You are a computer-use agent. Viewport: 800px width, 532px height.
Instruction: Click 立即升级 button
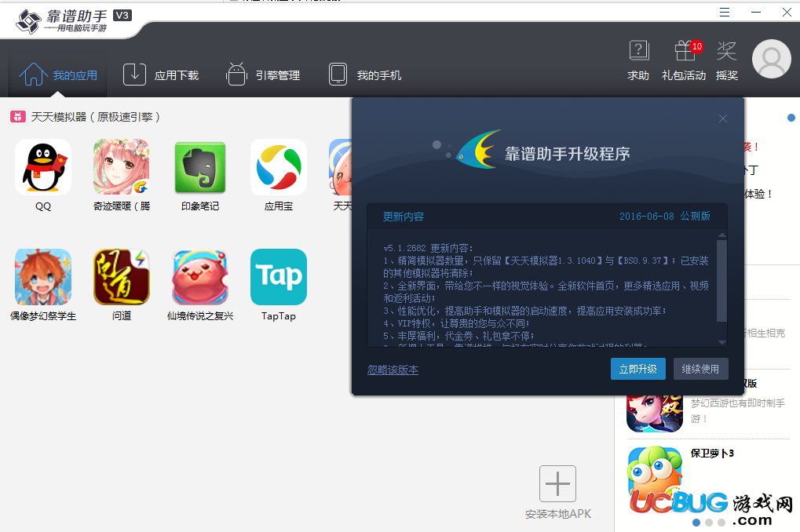(637, 369)
